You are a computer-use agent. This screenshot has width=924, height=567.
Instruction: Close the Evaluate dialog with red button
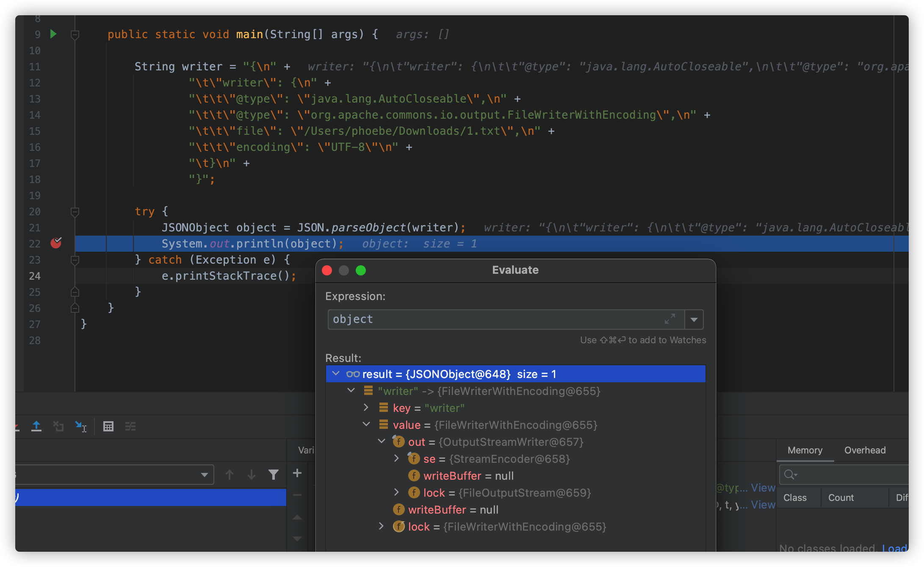click(327, 270)
